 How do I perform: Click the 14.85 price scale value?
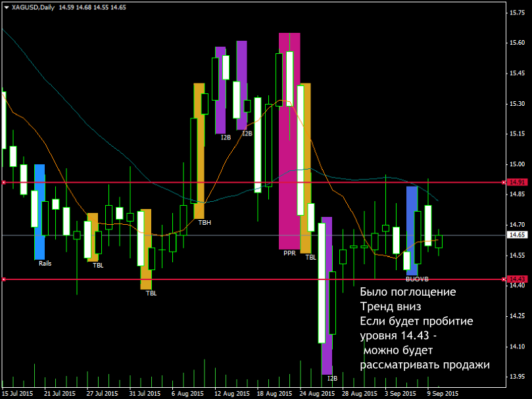tap(517, 195)
